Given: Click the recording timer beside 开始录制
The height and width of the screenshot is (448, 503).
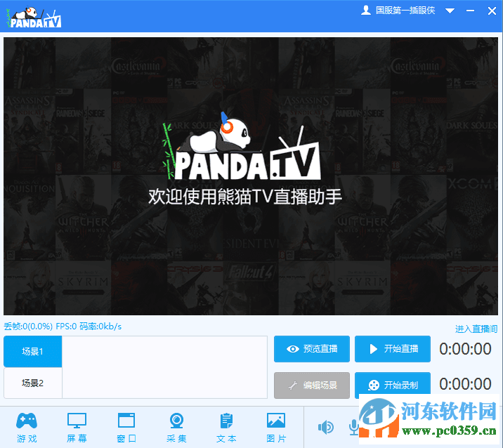Looking at the screenshot, I should pos(465,384).
